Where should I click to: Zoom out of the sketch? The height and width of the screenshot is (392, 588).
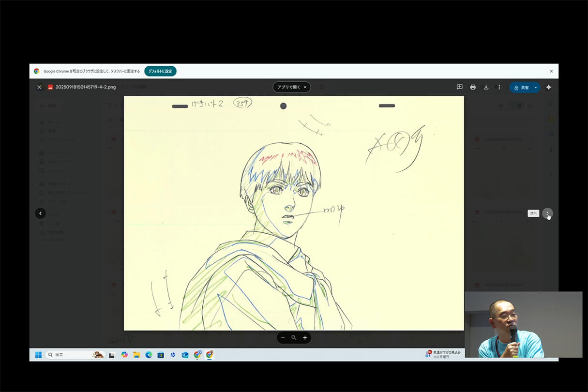283,337
